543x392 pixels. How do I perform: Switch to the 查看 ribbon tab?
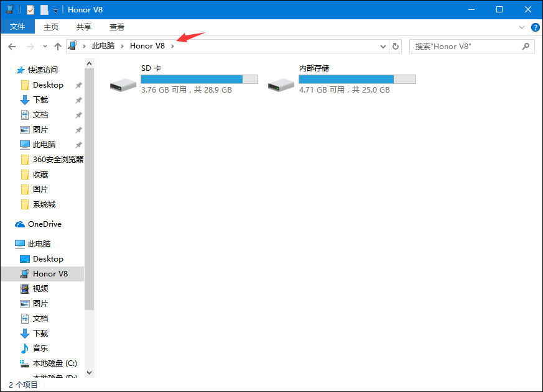(x=117, y=27)
